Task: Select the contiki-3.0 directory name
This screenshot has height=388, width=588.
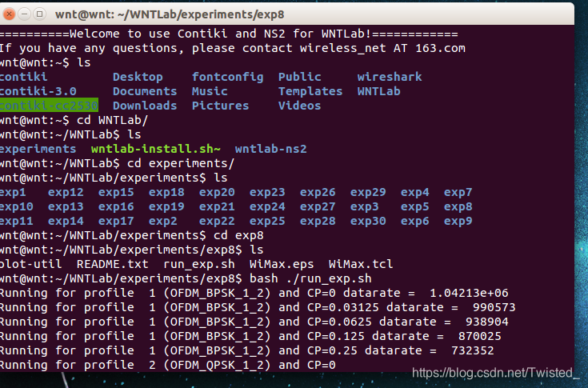Action: click(38, 91)
